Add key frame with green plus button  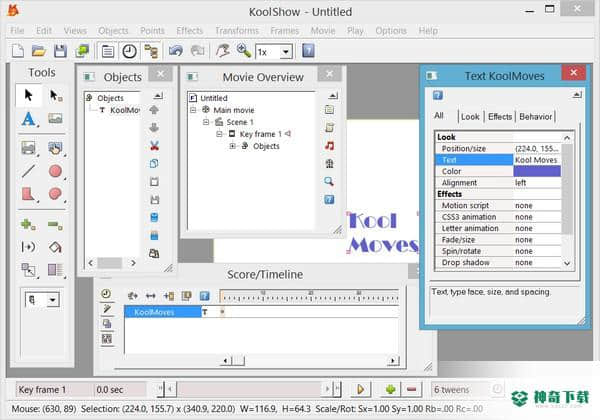pyautogui.click(x=390, y=389)
